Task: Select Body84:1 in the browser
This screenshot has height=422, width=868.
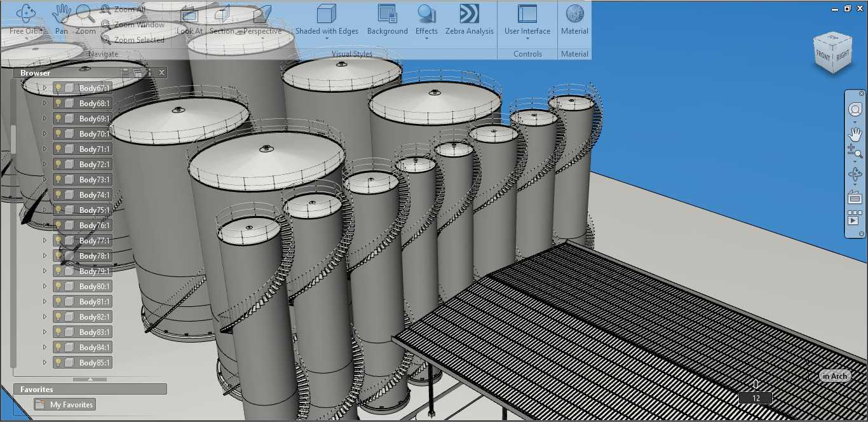Action: tap(83, 347)
